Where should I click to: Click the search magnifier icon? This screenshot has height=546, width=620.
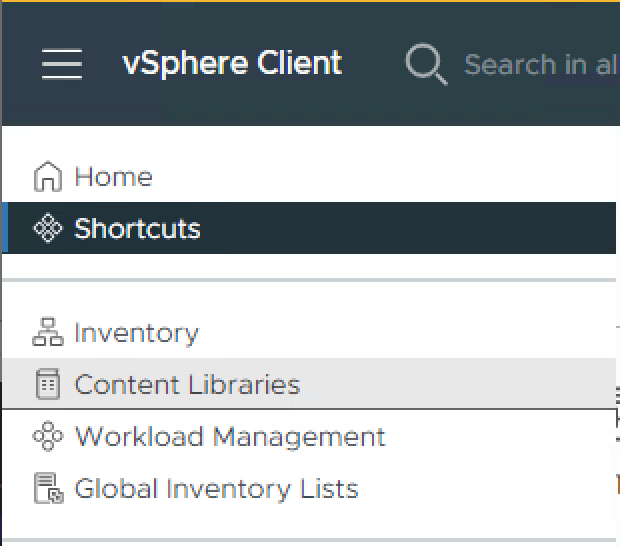426,64
